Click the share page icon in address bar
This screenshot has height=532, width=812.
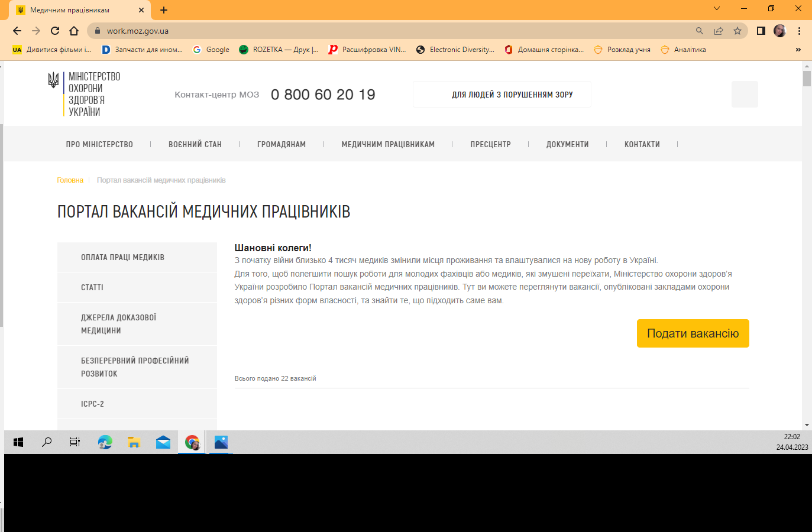click(x=719, y=31)
